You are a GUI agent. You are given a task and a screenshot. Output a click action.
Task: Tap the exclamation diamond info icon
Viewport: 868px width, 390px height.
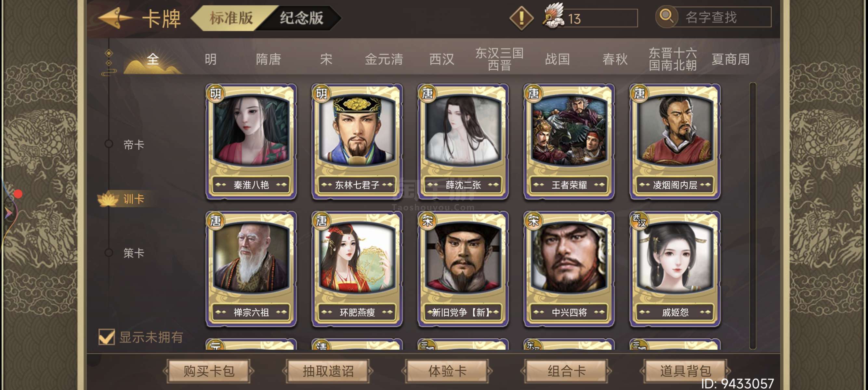[521, 18]
